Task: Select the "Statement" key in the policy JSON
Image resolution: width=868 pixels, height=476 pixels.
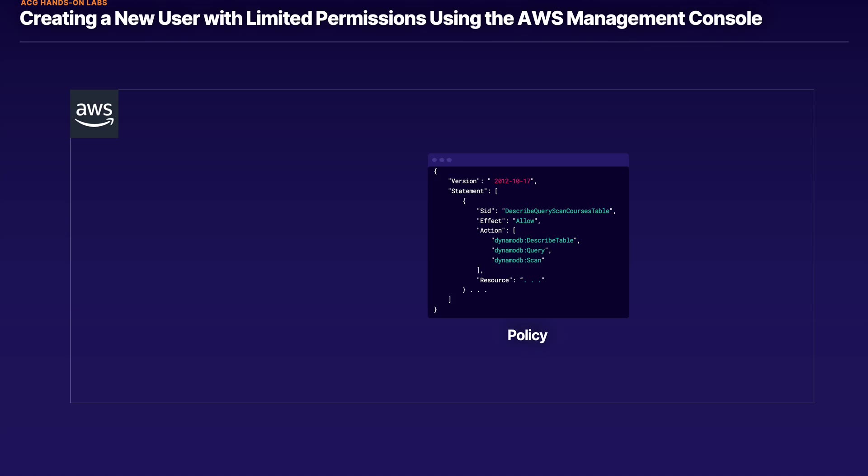Action: click(x=467, y=191)
